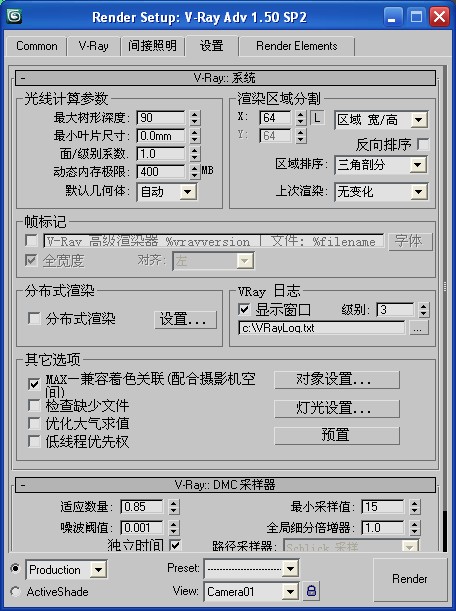Open the 上次渲染 dropdown showing 无变化
This screenshot has height=611, width=456.
point(381,192)
